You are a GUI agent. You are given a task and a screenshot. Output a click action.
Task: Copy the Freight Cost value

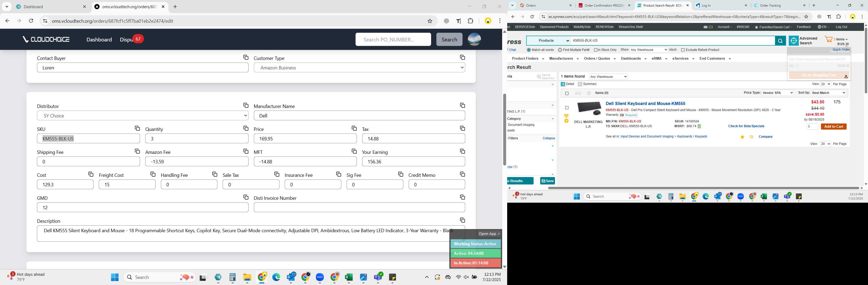click(x=153, y=174)
